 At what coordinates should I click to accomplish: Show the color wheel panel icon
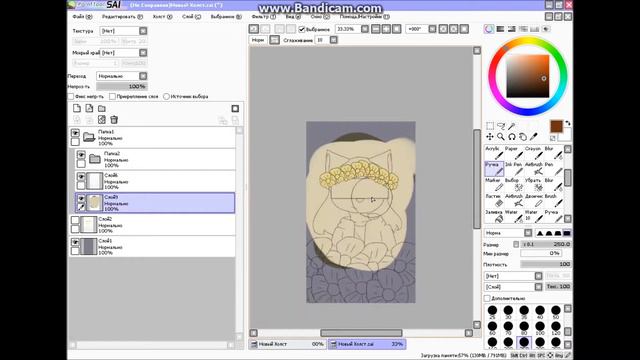coord(489,29)
